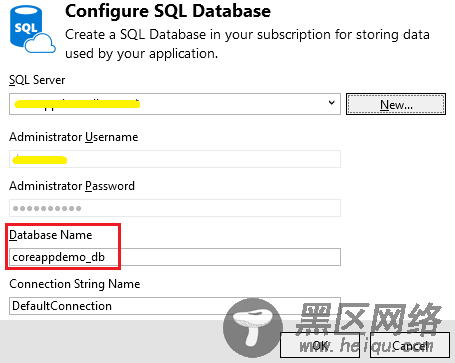The width and height of the screenshot is (455, 363).
Task: Click the 'Administrator Password' label
Action: [x=72, y=186]
